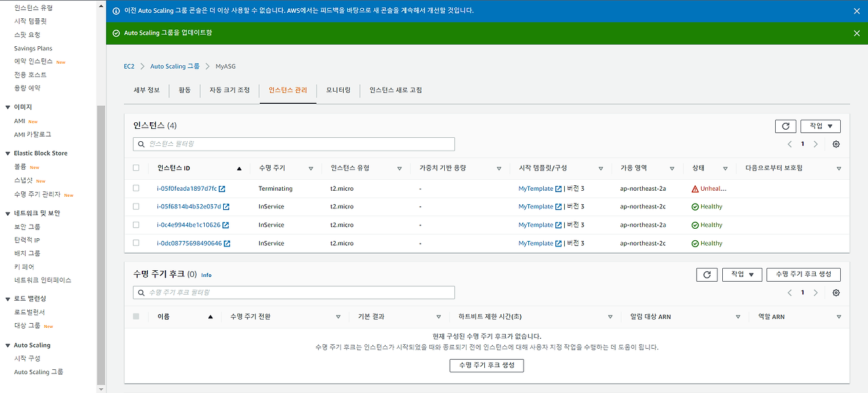This screenshot has height=393, width=868.
Task: Go to previous page of instances
Action: pos(790,144)
